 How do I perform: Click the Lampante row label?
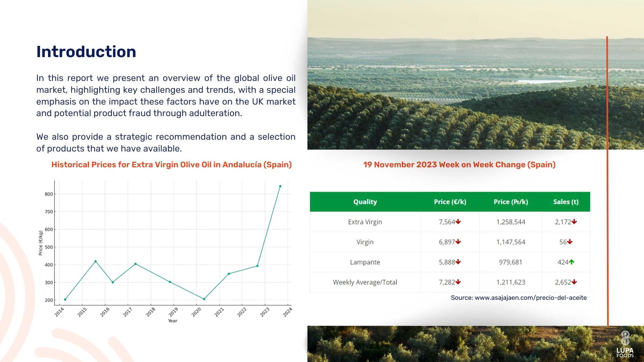[365, 262]
